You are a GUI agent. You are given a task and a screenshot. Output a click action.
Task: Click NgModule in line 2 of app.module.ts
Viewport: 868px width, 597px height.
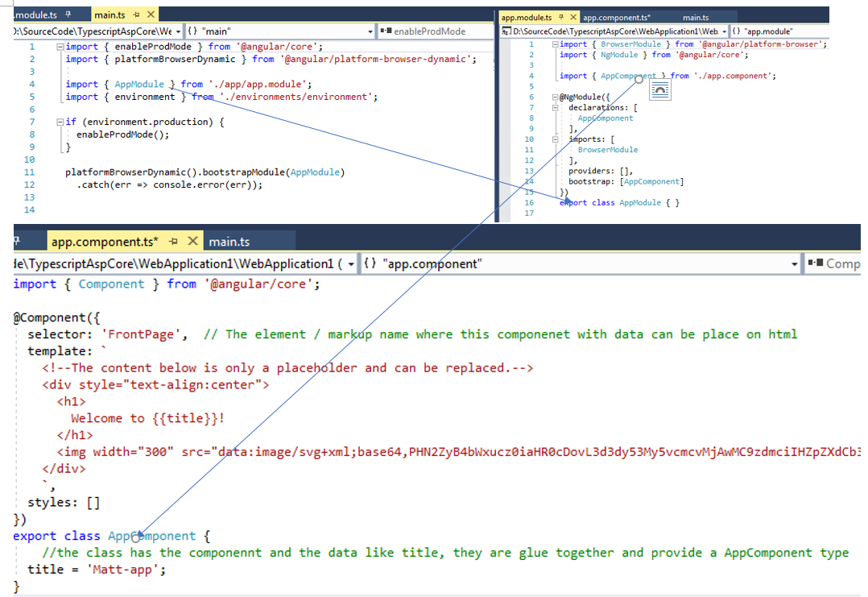[x=619, y=55]
